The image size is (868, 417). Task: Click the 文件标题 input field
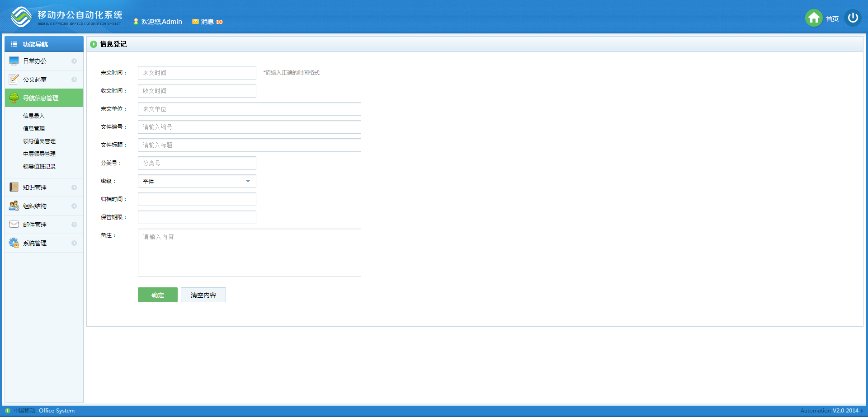pyautogui.click(x=250, y=145)
